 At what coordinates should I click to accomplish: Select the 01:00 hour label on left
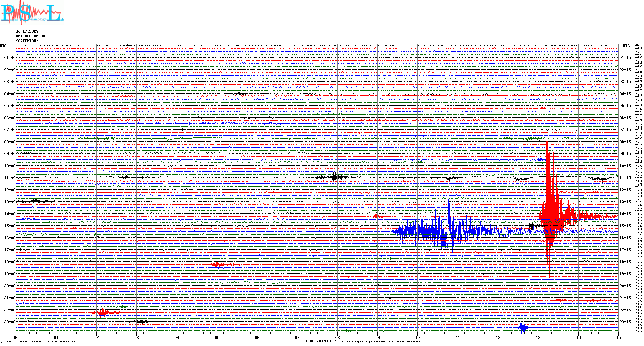(x=10, y=58)
